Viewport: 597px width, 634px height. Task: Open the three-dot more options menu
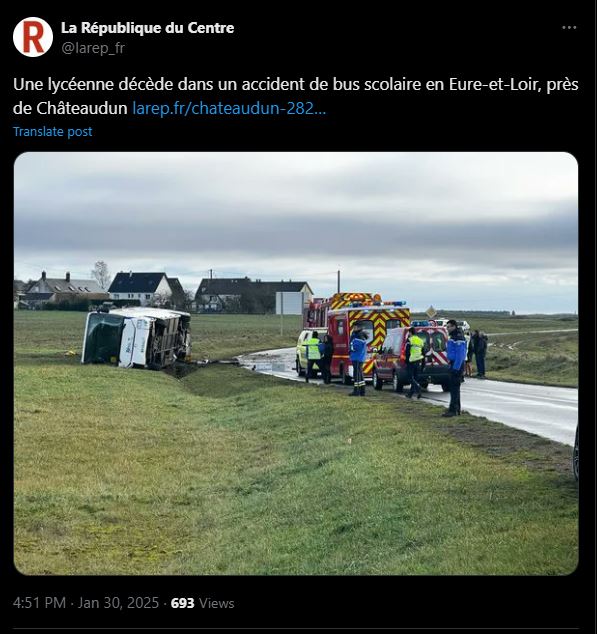(569, 27)
